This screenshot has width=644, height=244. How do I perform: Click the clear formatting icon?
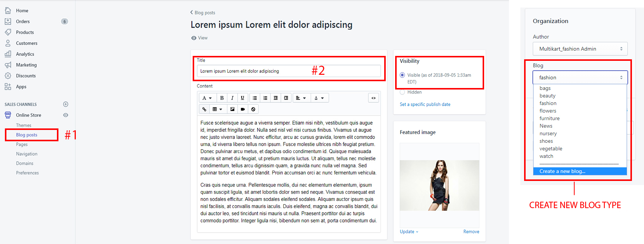253,110
